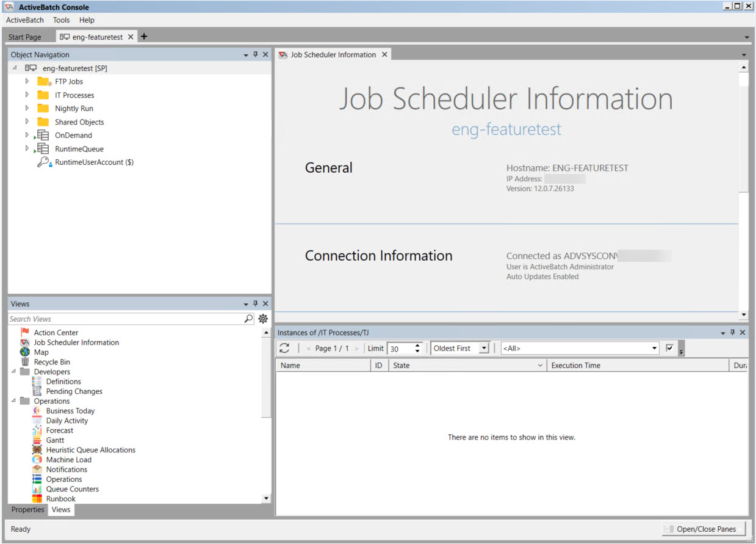
Task: Click the gear icon beside Search Views
Action: pyautogui.click(x=263, y=319)
